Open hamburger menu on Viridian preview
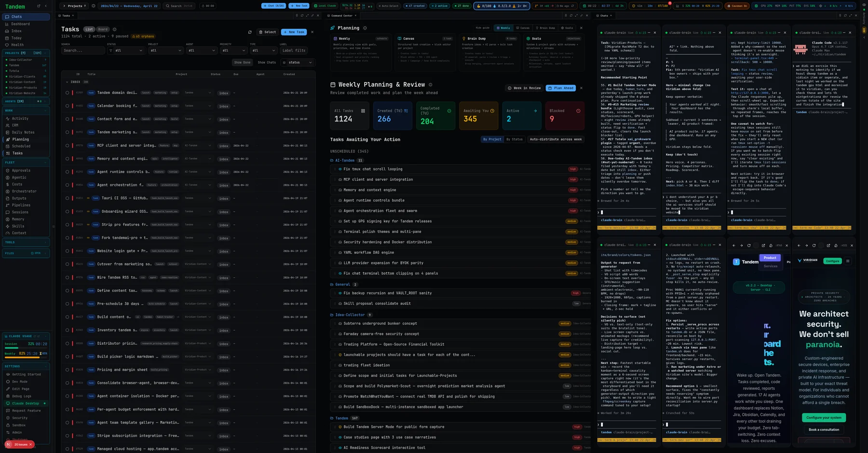 848,261
